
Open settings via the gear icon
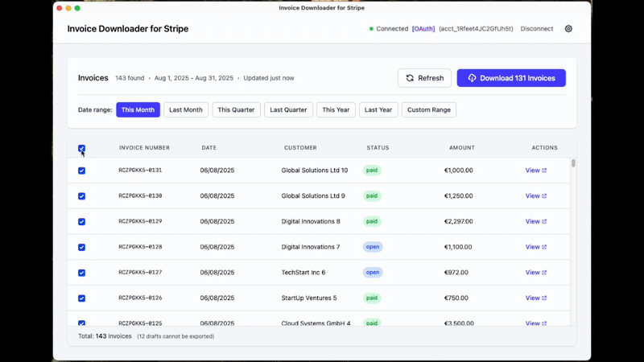tap(568, 29)
